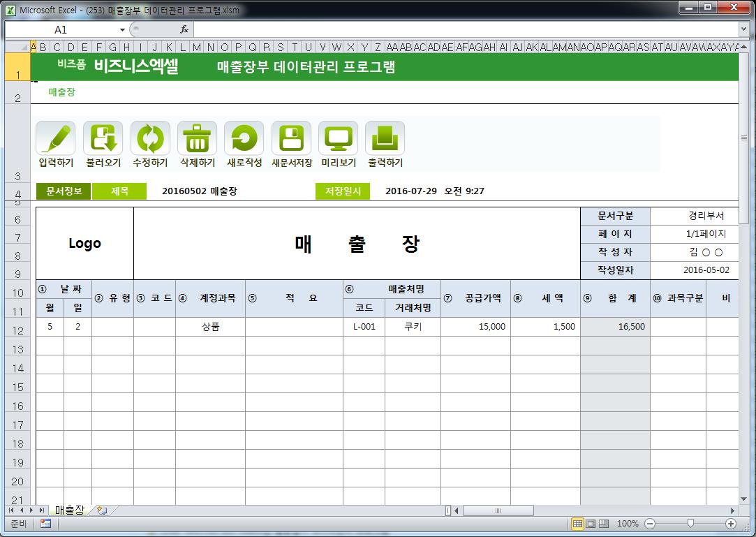Click the zoom in plus button
This screenshot has height=537, width=756.
tap(731, 524)
